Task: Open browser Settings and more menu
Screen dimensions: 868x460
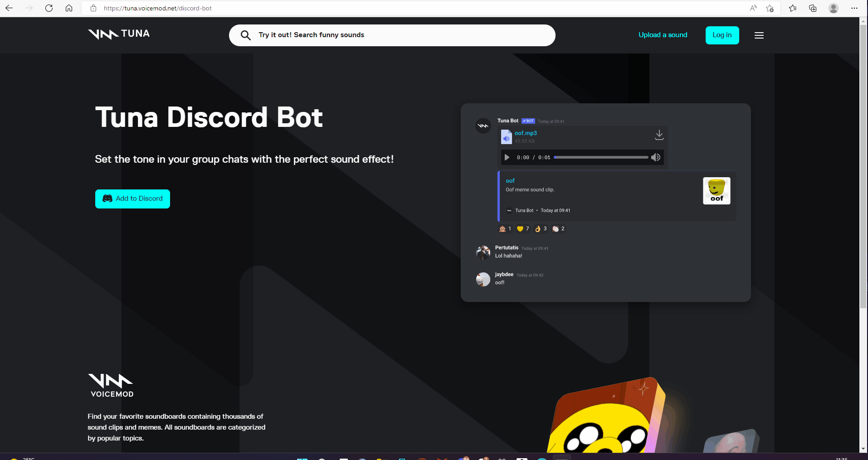Action: coord(854,8)
